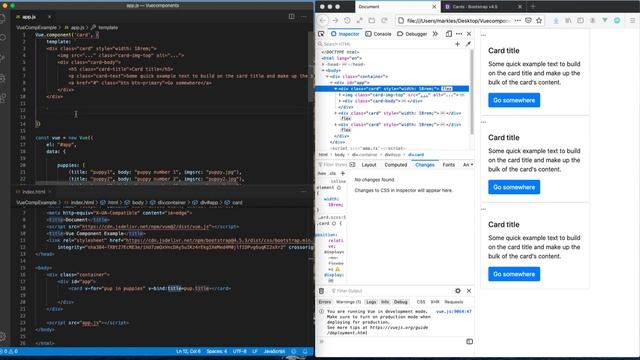Viewport: 640px width, 360px height.
Task: Click body in the devtools breadcrumb trail
Action: coord(340,155)
